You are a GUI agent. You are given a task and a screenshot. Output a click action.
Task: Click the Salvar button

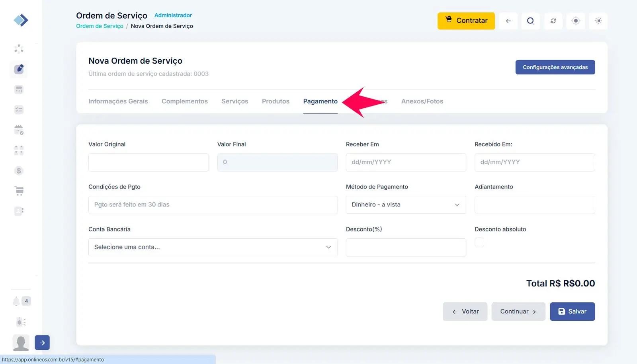tap(572, 311)
